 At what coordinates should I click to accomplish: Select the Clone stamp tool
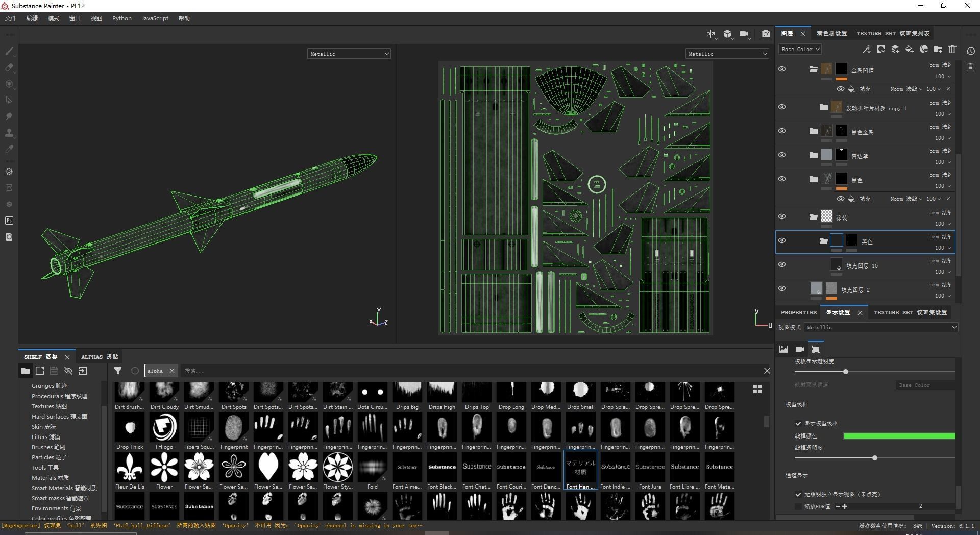(9, 133)
